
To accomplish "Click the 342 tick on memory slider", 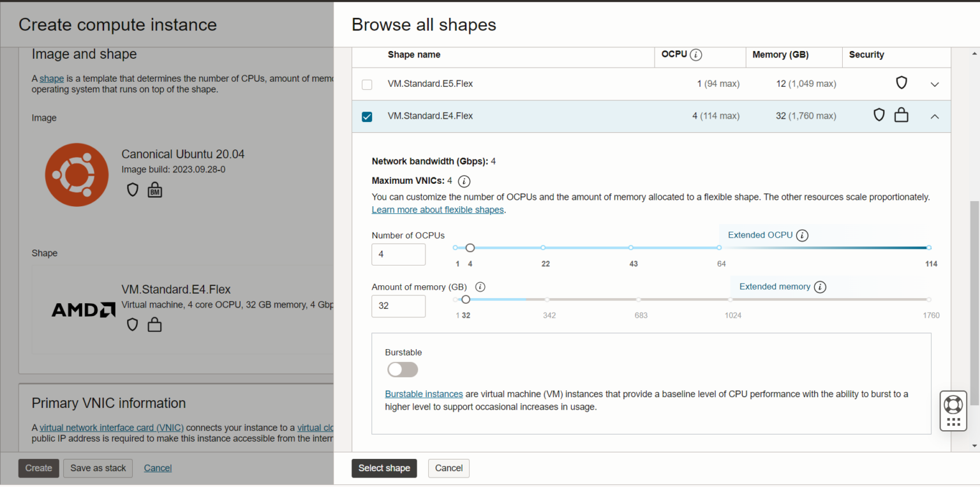I will [547, 299].
